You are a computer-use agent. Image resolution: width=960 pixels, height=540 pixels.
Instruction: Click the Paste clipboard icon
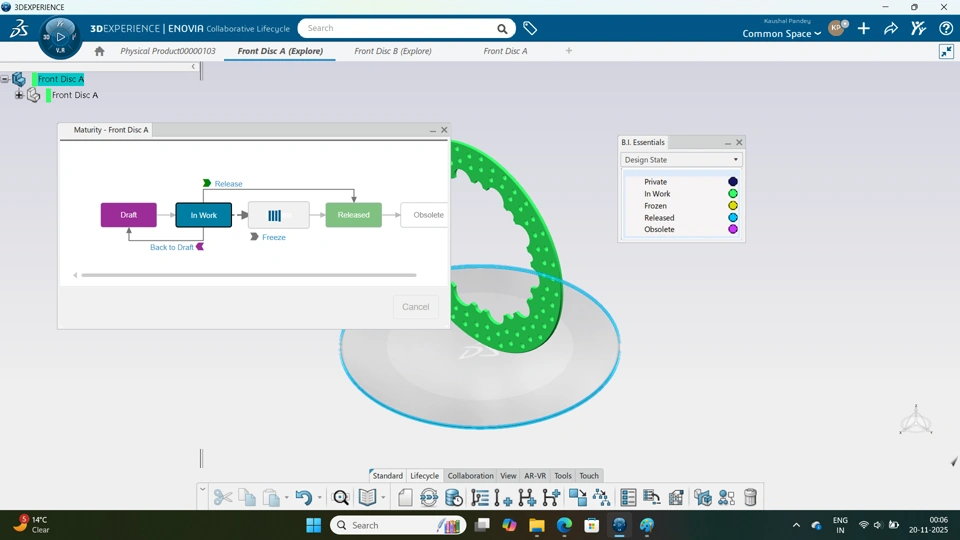point(271,497)
